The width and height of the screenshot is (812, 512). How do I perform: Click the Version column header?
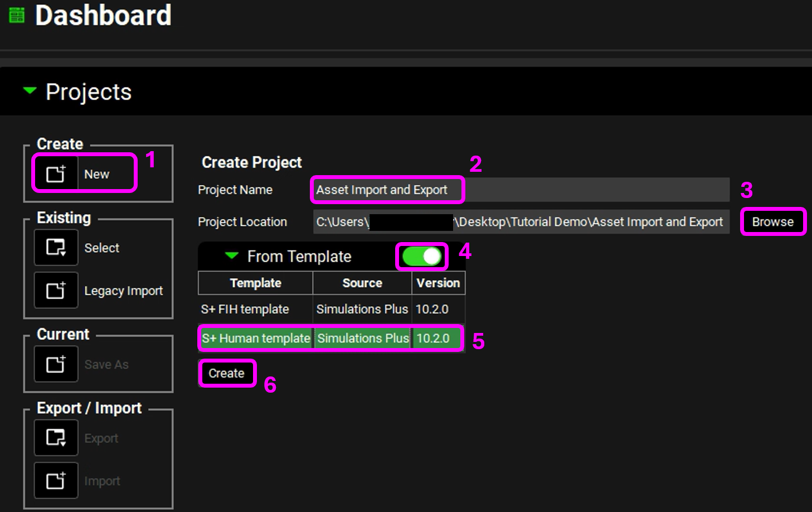(438, 283)
